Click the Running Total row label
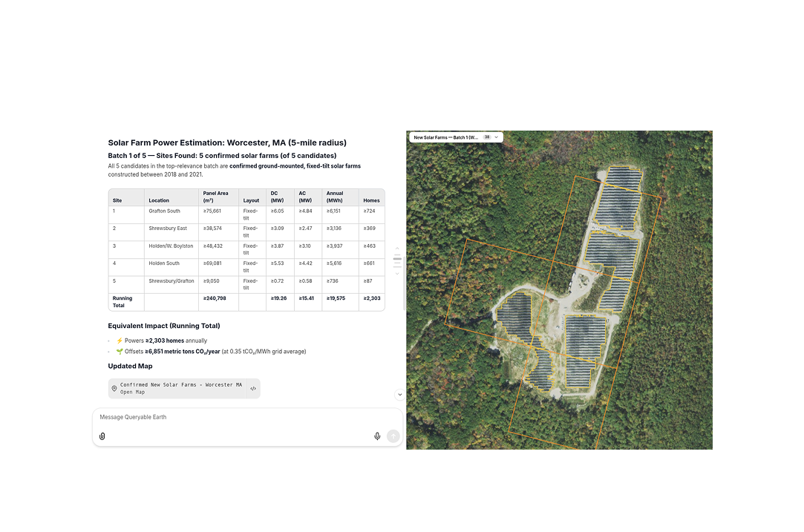804x532 pixels. (x=122, y=302)
